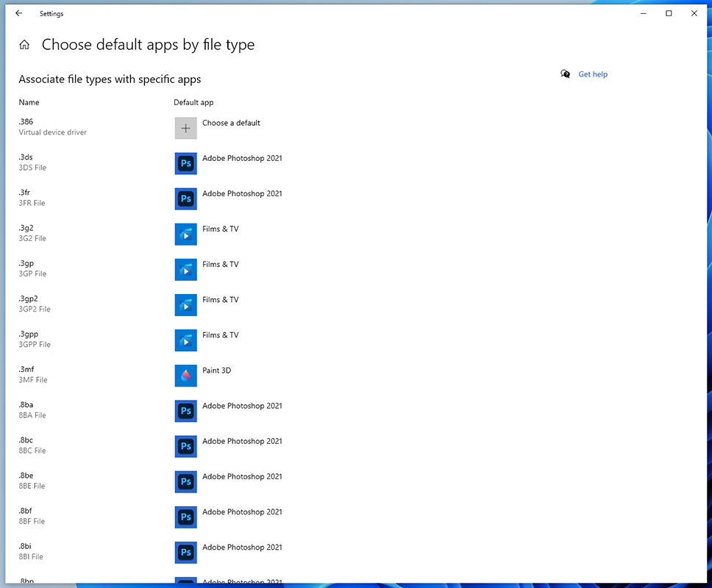
Task: Click the Paint 3D icon for .3mf
Action: click(185, 376)
